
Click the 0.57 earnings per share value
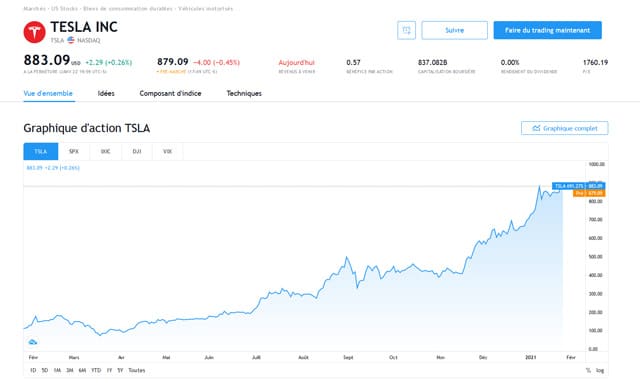353,62
